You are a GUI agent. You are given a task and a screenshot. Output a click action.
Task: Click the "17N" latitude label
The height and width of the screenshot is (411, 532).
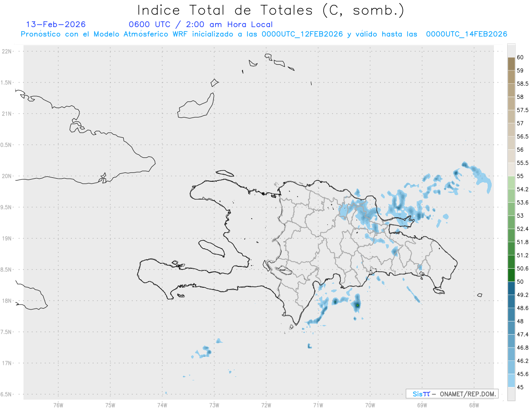(7, 363)
